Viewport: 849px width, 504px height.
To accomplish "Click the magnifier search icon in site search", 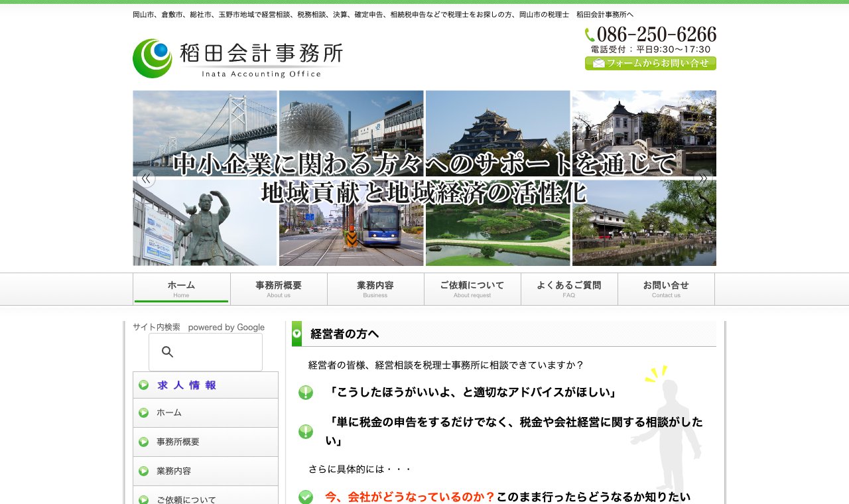I will [168, 352].
